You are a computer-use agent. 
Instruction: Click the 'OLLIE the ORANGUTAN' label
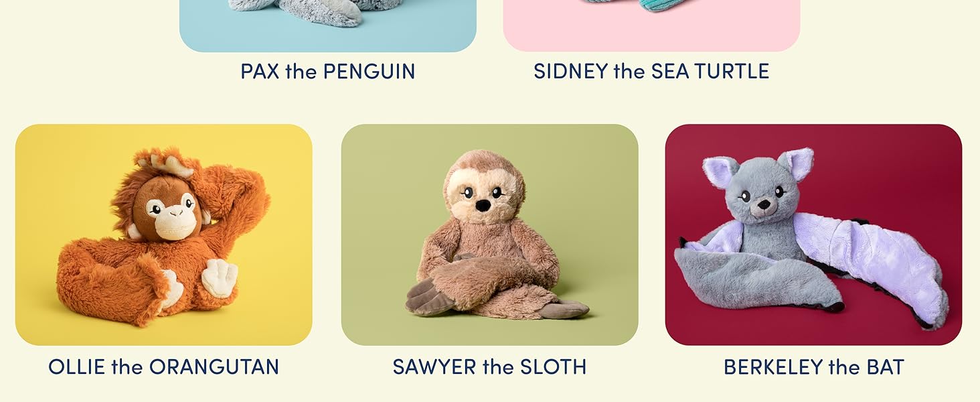pyautogui.click(x=163, y=367)
